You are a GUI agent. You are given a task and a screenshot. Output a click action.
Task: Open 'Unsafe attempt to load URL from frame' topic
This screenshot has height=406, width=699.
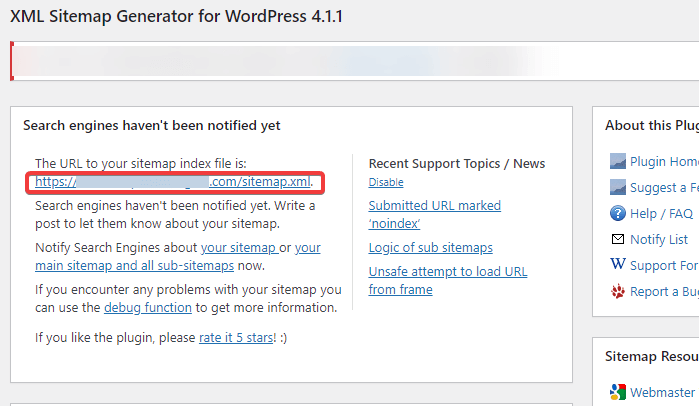click(x=448, y=280)
